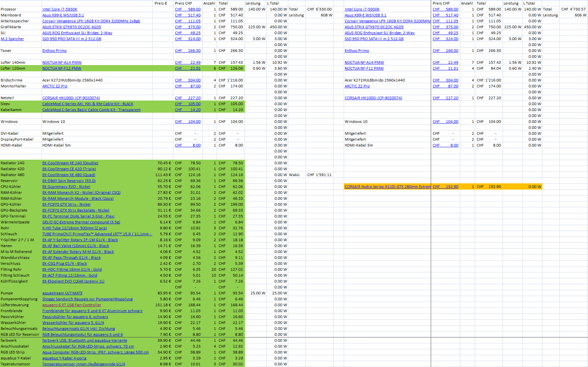
Task: Select the Prozesor row label
Action: pyautogui.click(x=9, y=9)
